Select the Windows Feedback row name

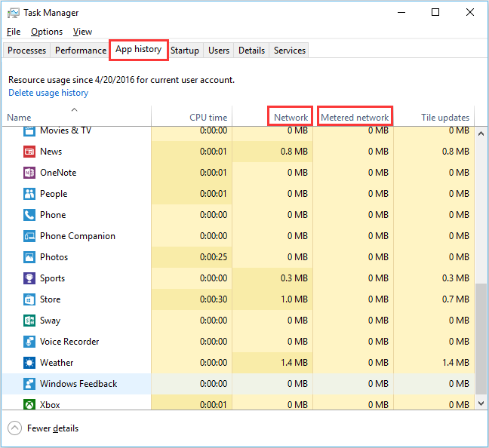pos(78,384)
